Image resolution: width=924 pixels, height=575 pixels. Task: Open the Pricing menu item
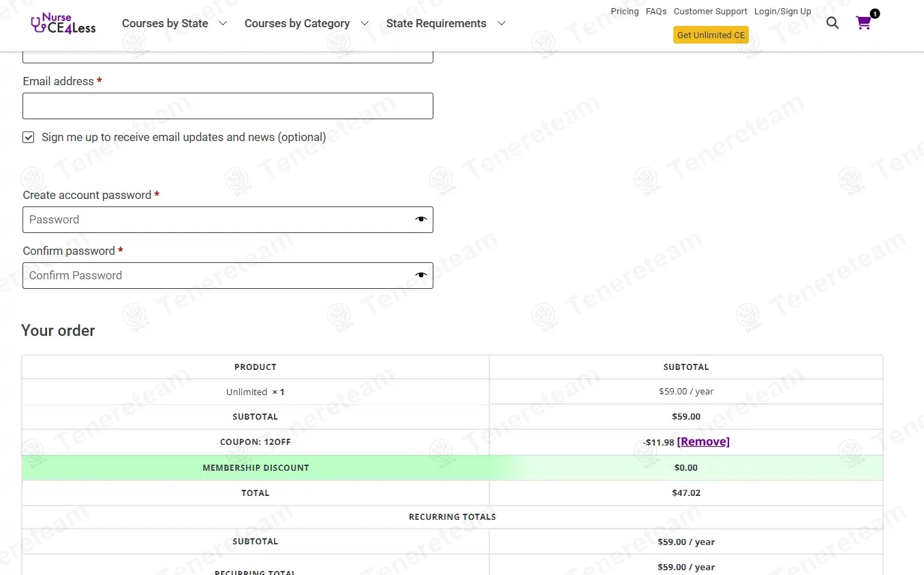pyautogui.click(x=624, y=12)
